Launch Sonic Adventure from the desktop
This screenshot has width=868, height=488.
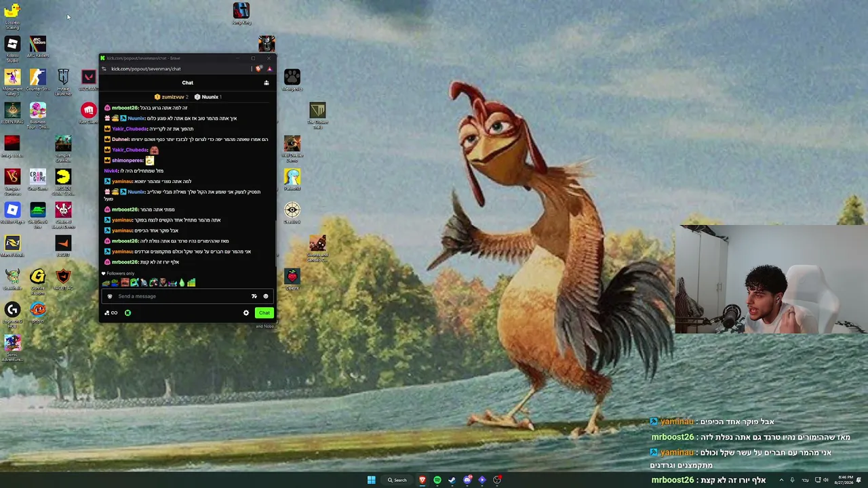[12, 347]
